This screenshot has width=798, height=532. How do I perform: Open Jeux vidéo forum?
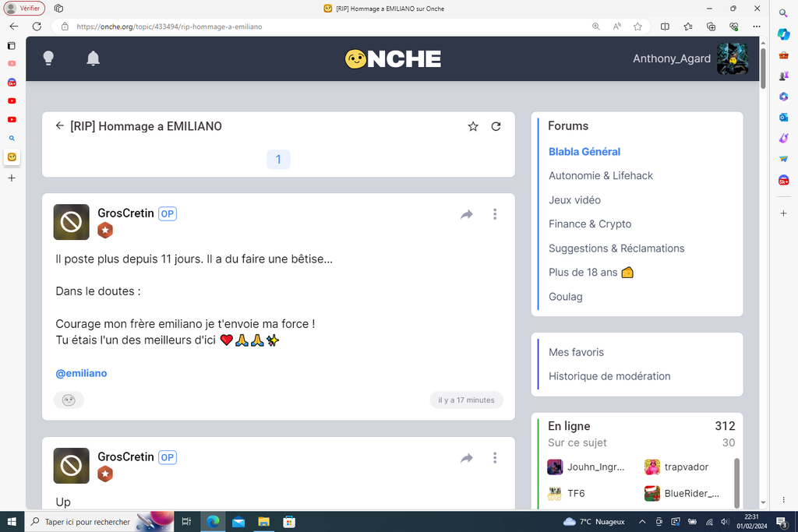click(574, 200)
